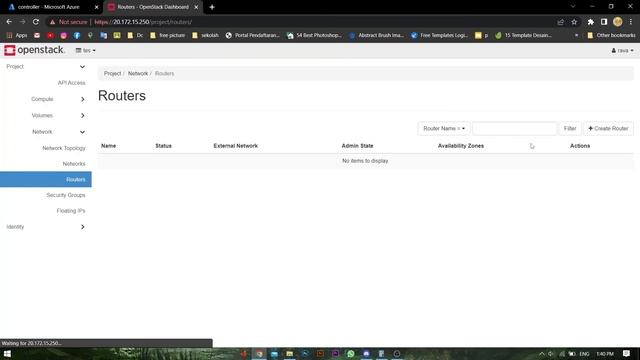Open the tab search dropdown arrow

tap(573, 7)
